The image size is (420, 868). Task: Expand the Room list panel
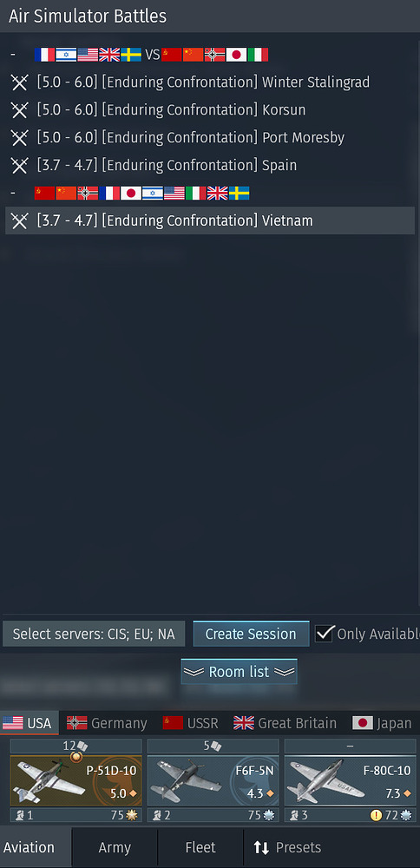(239, 672)
